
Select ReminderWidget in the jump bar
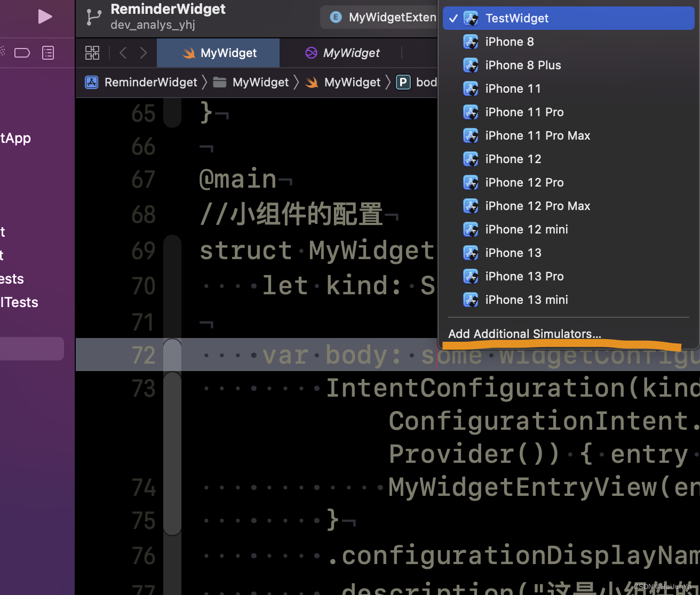click(x=150, y=82)
